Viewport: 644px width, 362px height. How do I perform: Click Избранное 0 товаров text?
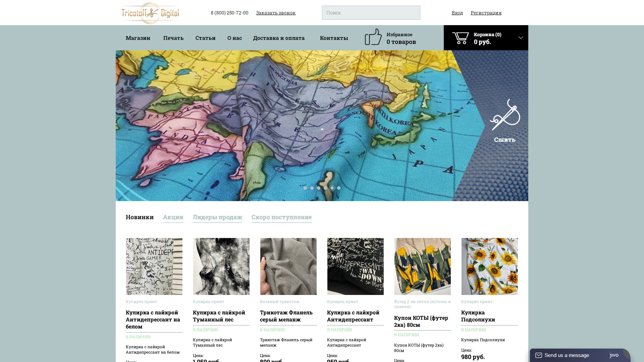click(x=401, y=38)
